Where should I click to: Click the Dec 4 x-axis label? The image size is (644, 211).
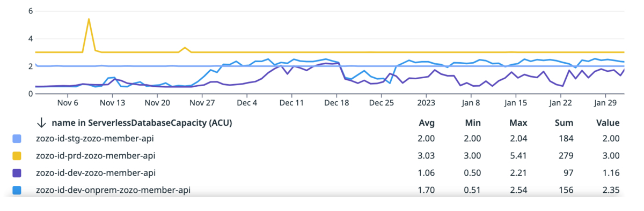[x=247, y=103]
